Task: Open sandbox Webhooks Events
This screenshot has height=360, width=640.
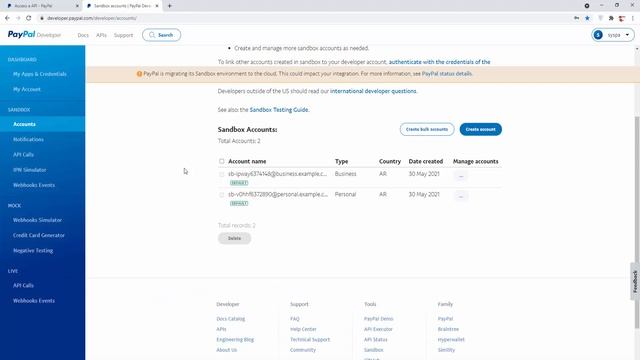Action: point(34,185)
